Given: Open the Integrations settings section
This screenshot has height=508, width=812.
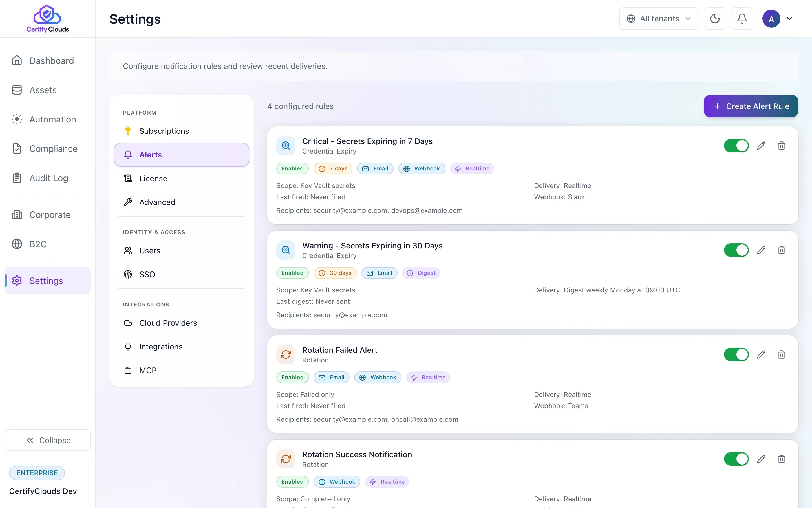Looking at the screenshot, I should (182, 347).
